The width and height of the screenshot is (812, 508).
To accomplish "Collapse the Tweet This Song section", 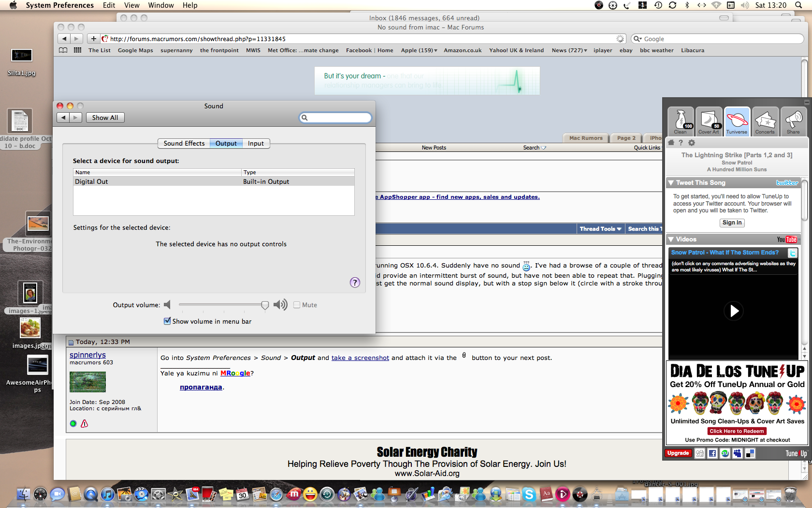I will point(671,183).
